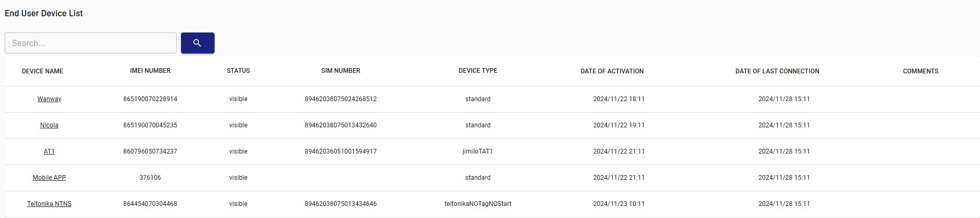This screenshot has width=980, height=218.
Task: Click the teltonikaNOTagNOStart device type cell
Action: pyautogui.click(x=477, y=204)
